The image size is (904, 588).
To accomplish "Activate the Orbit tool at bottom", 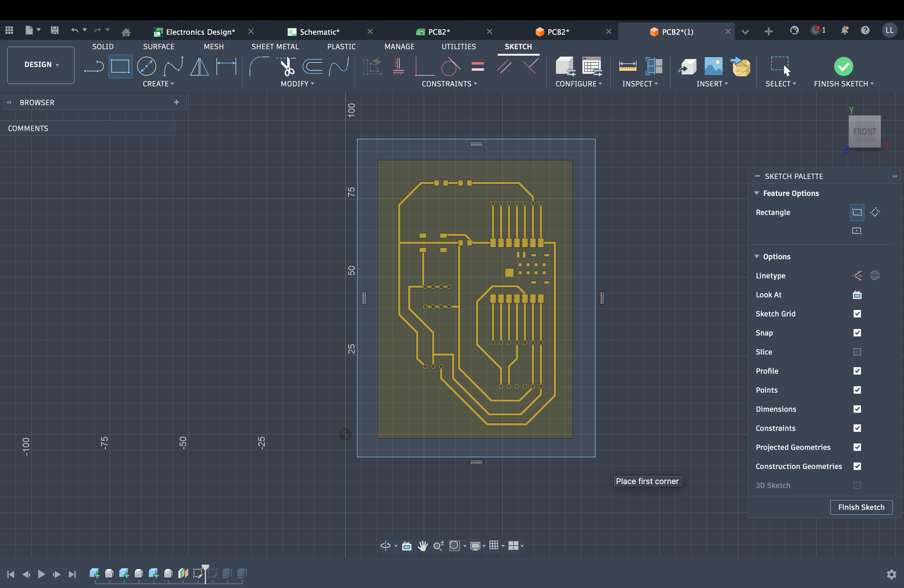I will [x=386, y=546].
